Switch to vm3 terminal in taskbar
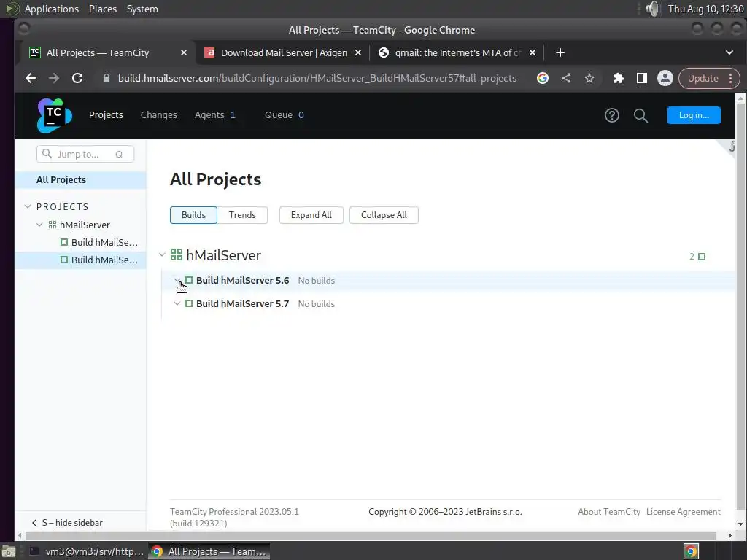This screenshot has height=560, width=747. pyautogui.click(x=86, y=551)
